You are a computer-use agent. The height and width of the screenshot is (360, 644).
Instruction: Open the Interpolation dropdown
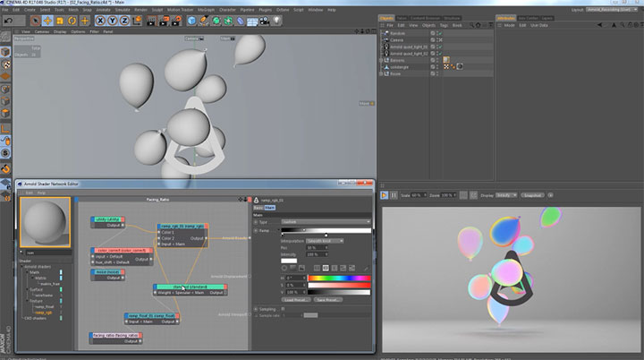pyautogui.click(x=325, y=241)
